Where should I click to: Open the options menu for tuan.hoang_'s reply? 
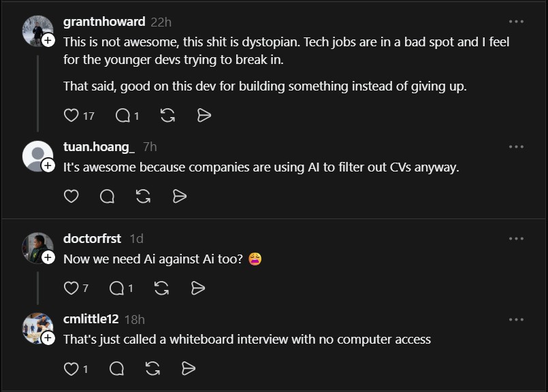coord(515,145)
